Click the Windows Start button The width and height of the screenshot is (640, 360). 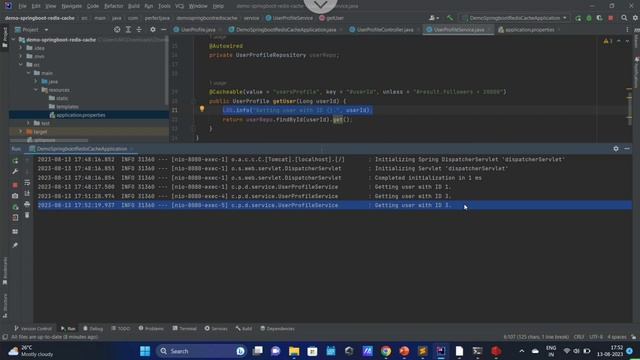[145, 351]
